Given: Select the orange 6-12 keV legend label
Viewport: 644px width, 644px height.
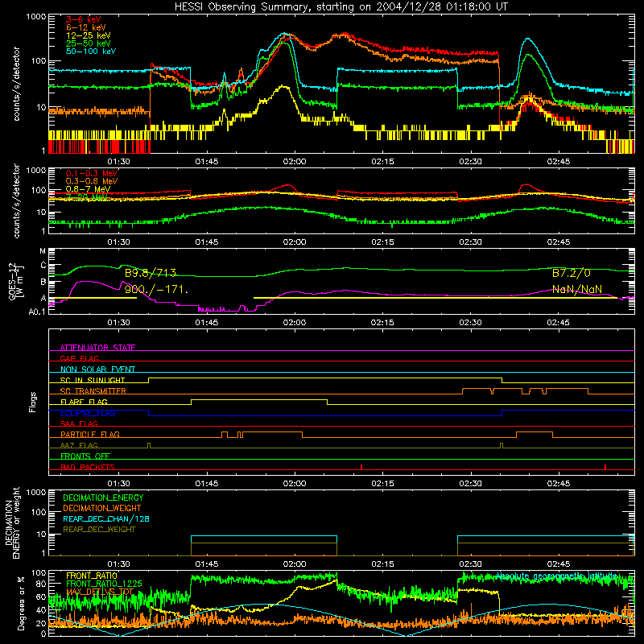Looking at the screenshot, I should coord(86,27).
